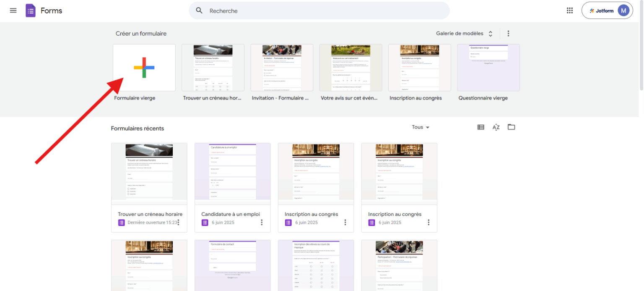Open the Google apps grid
This screenshot has height=291, width=644.
tap(569, 10)
